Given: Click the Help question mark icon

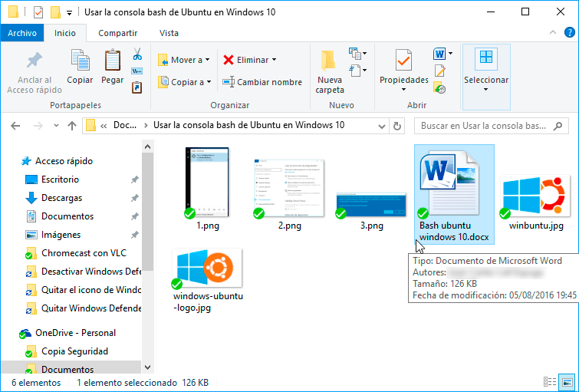Looking at the screenshot, I should (570, 32).
